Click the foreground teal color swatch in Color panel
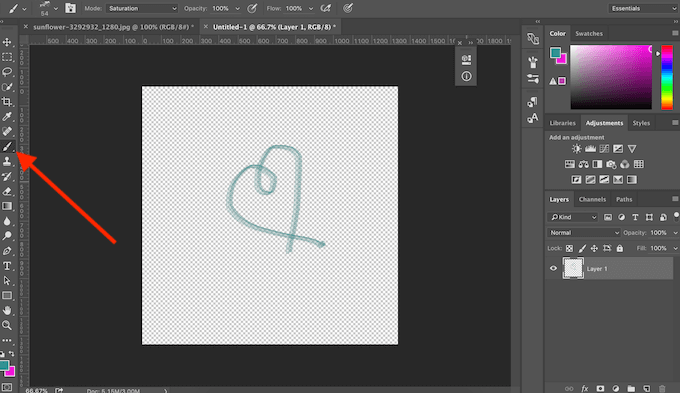This screenshot has height=393, width=680. (x=555, y=53)
